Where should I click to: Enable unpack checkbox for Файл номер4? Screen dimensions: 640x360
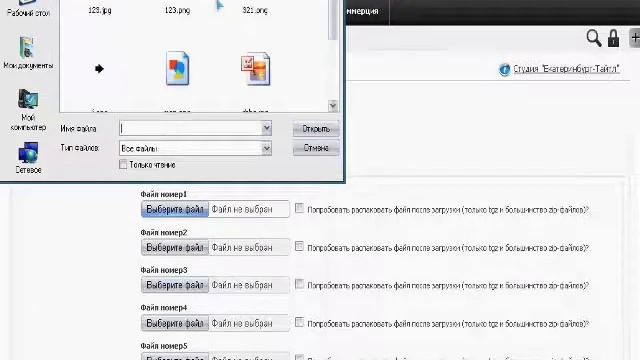coord(299,322)
